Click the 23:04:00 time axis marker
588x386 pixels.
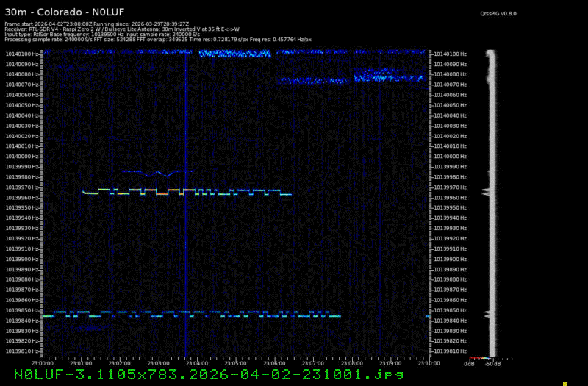[x=196, y=363]
